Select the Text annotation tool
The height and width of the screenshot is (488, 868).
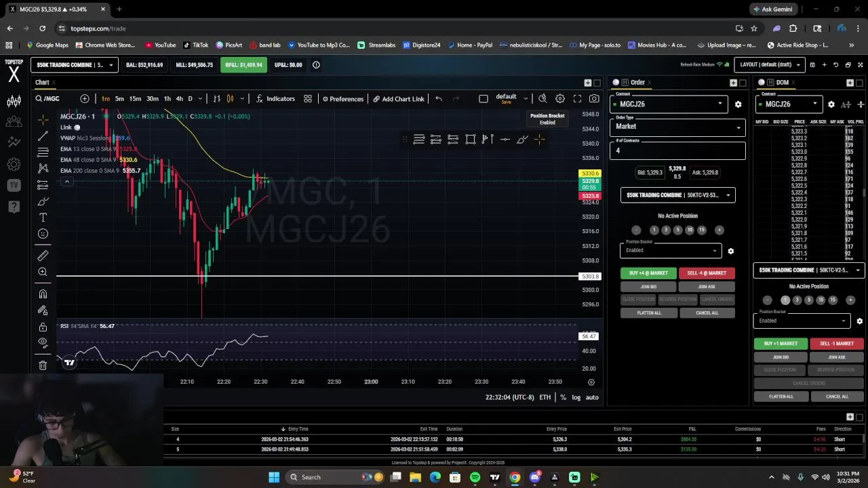[x=43, y=218]
